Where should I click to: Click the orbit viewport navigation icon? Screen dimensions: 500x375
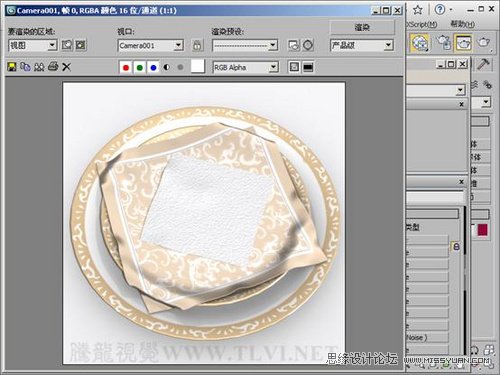pos(474,350)
